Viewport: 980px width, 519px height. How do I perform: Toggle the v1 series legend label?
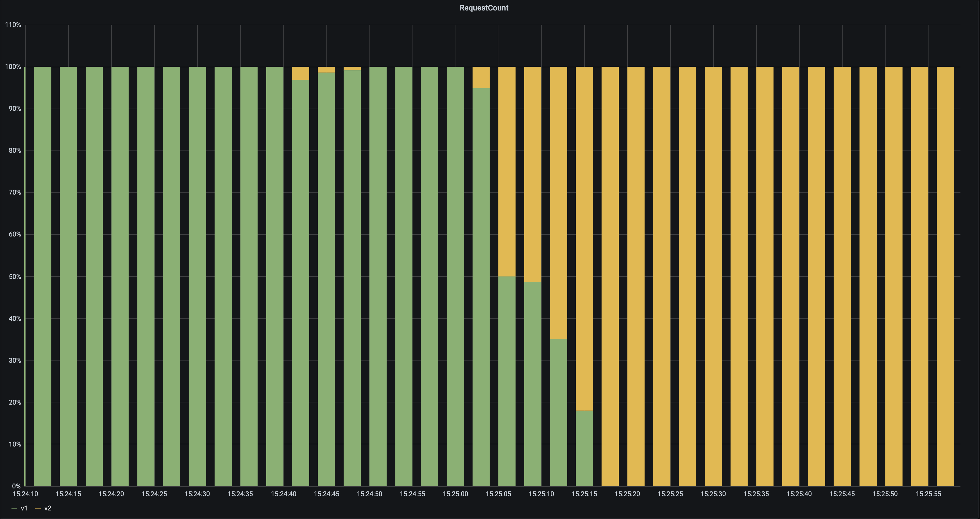click(x=24, y=508)
